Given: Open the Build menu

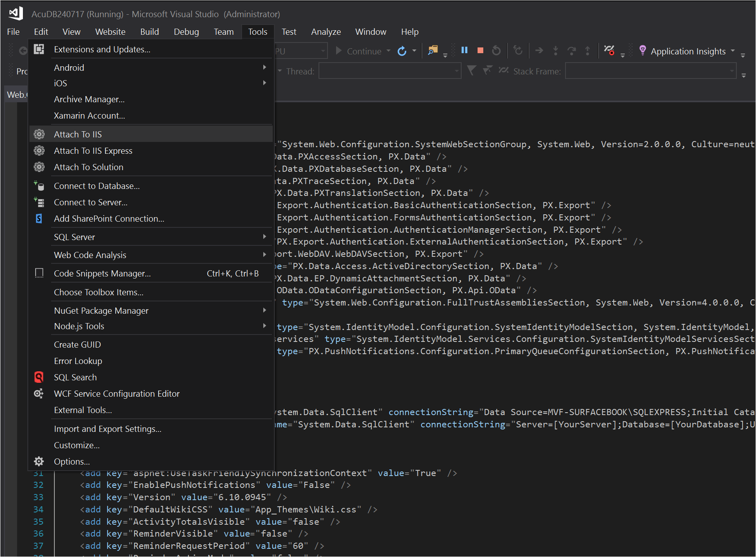Looking at the screenshot, I should pyautogui.click(x=150, y=31).
